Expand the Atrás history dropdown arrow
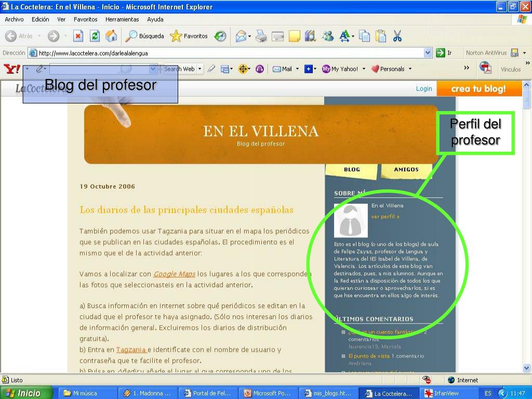 click(x=39, y=36)
